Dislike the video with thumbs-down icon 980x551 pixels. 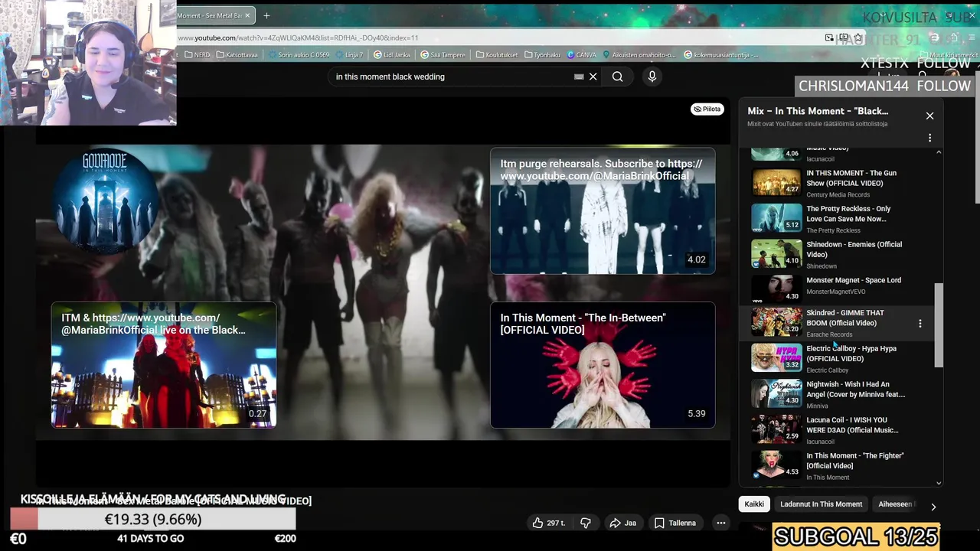coord(585,523)
